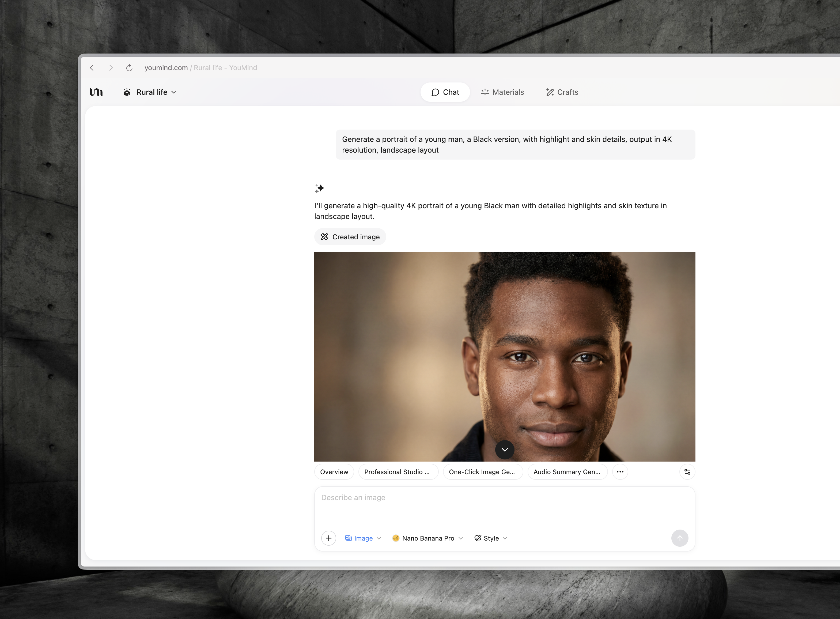The height and width of the screenshot is (619, 840).
Task: Click the browser back arrow
Action: [92, 68]
